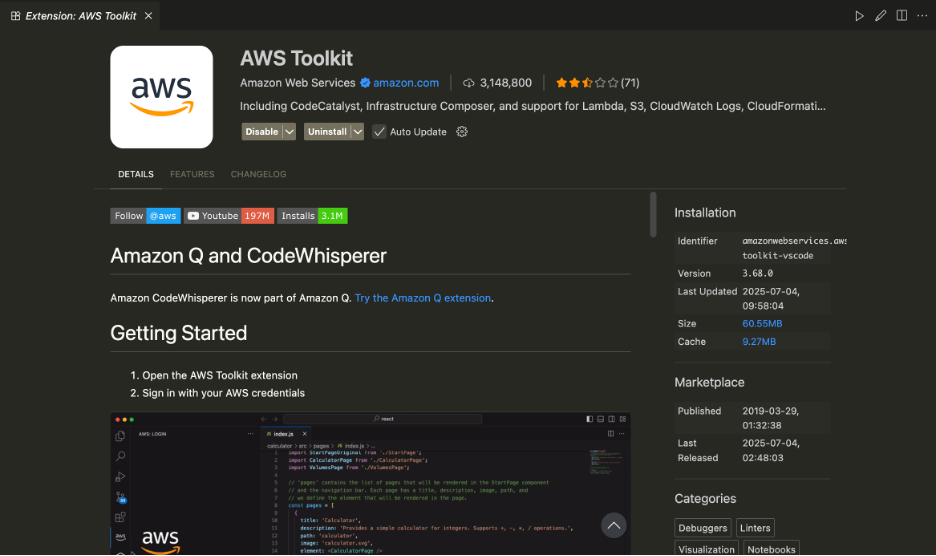Viewport: 936px width, 556px height.
Task: Click the Marketplace section heading
Action: tap(709, 382)
